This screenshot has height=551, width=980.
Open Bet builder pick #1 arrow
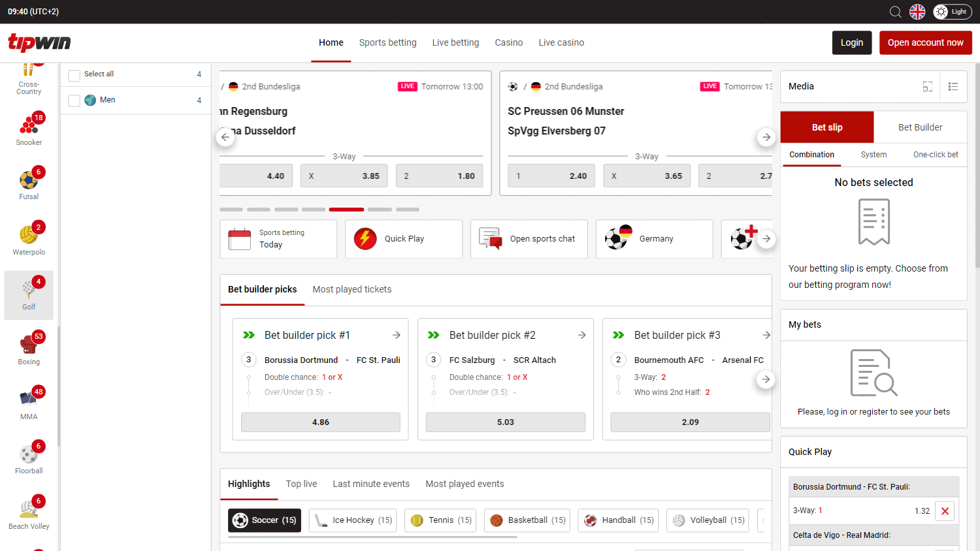(x=396, y=335)
